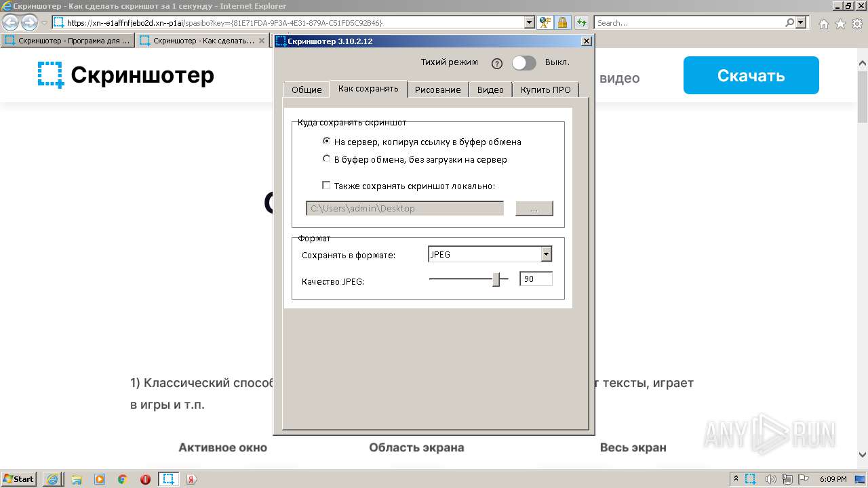
Task: Click the Скриншотер site logo
Action: pyautogui.click(x=126, y=75)
